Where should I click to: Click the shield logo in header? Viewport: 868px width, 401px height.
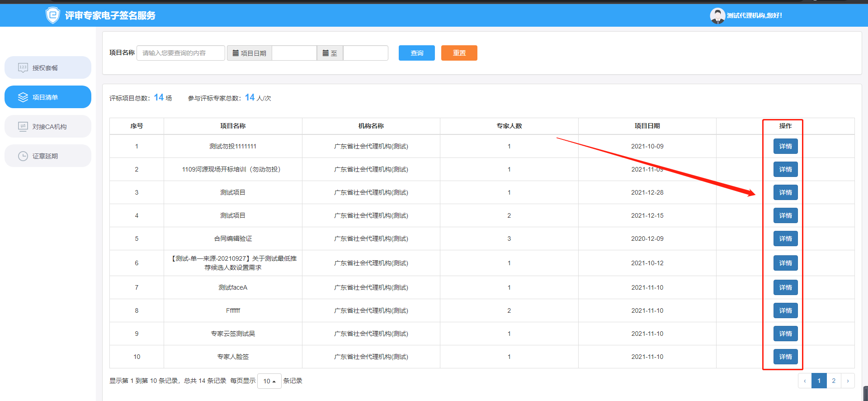coord(53,15)
